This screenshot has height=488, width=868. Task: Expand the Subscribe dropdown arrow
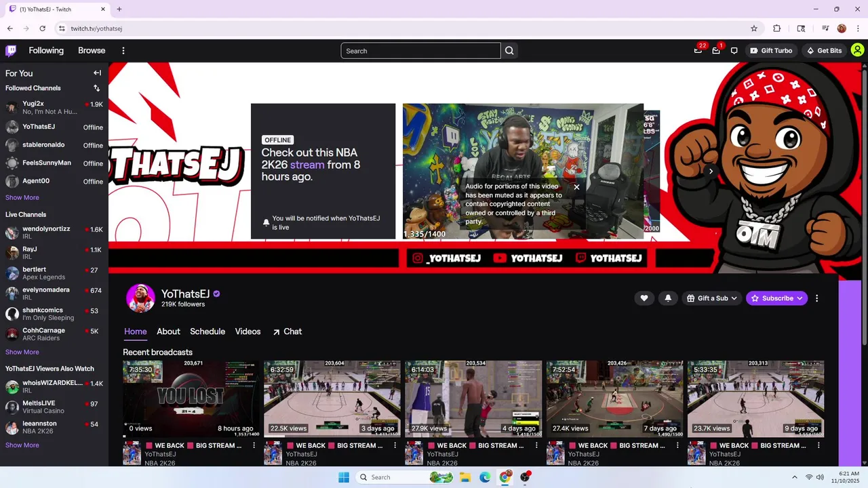point(800,298)
